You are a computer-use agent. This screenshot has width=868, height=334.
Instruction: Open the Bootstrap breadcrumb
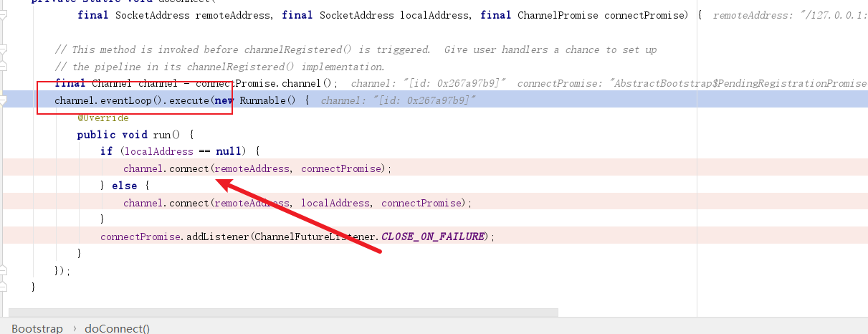click(x=37, y=328)
